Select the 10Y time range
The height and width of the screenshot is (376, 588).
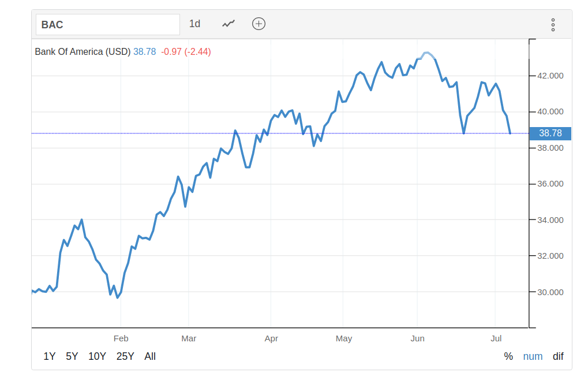click(97, 356)
